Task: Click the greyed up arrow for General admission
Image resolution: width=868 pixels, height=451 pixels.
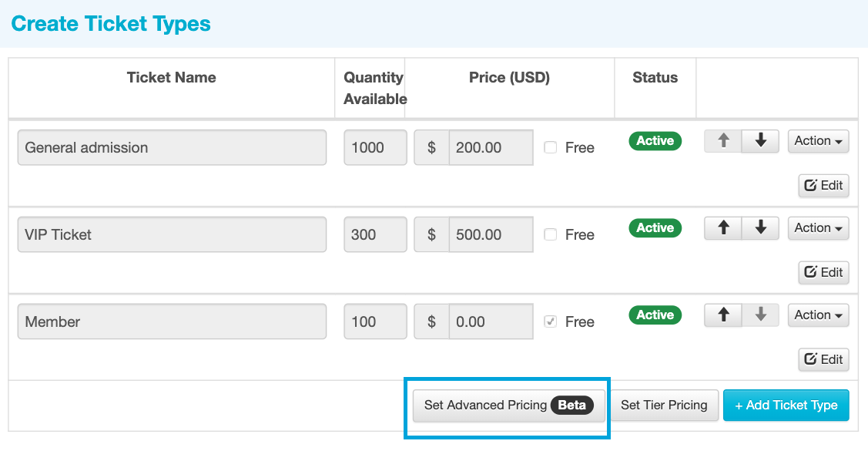Action: tap(723, 141)
